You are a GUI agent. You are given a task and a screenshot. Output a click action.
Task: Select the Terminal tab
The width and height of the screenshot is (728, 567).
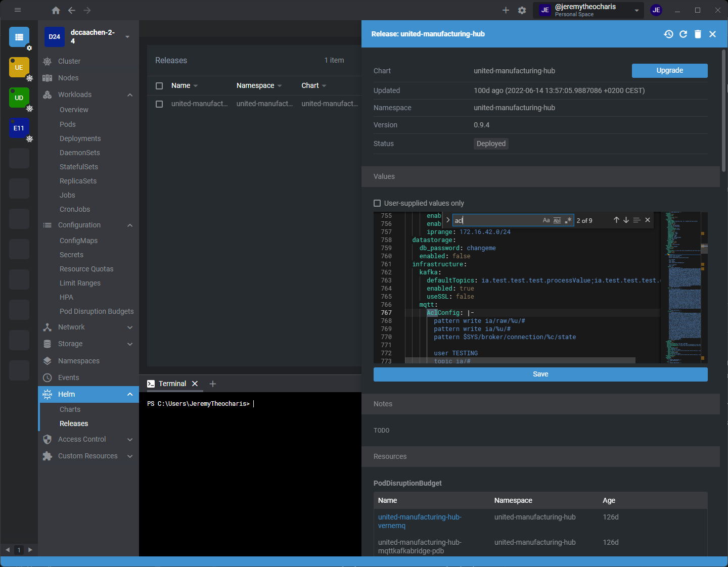(172, 384)
